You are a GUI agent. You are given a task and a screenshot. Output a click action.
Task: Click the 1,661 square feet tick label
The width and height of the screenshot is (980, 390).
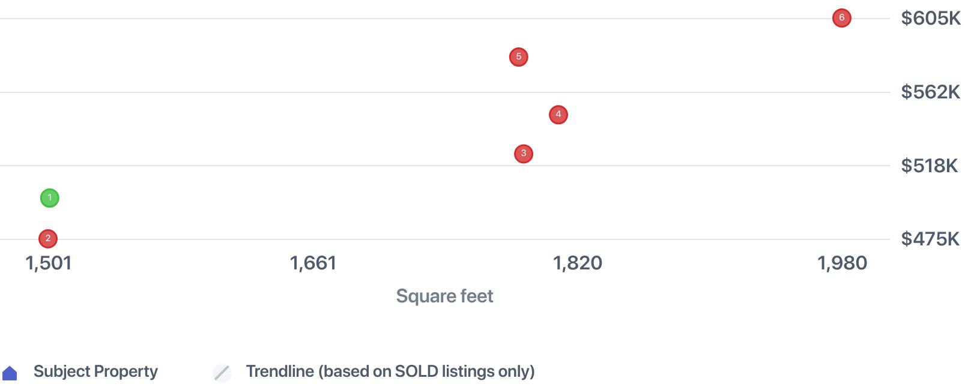tap(313, 263)
